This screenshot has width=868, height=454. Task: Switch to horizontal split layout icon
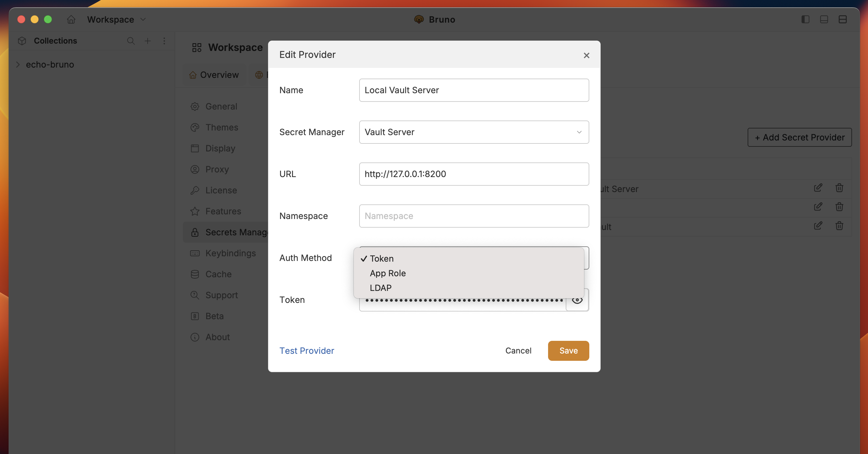click(x=842, y=20)
